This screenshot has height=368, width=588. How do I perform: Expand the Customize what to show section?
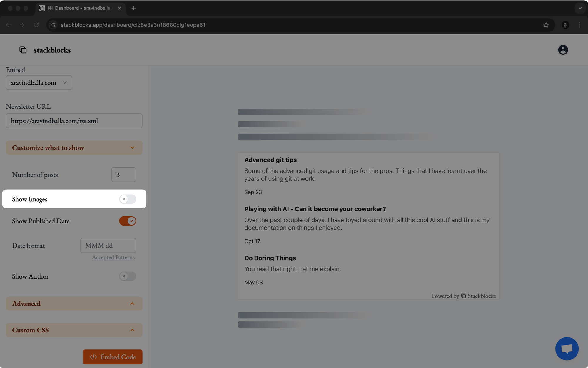(74, 147)
